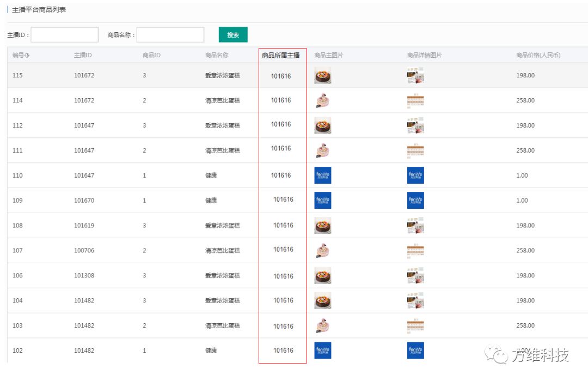Select anchor ID 100706 in row 107
Image resolution: width=588 pixels, height=381 pixels.
84,251
